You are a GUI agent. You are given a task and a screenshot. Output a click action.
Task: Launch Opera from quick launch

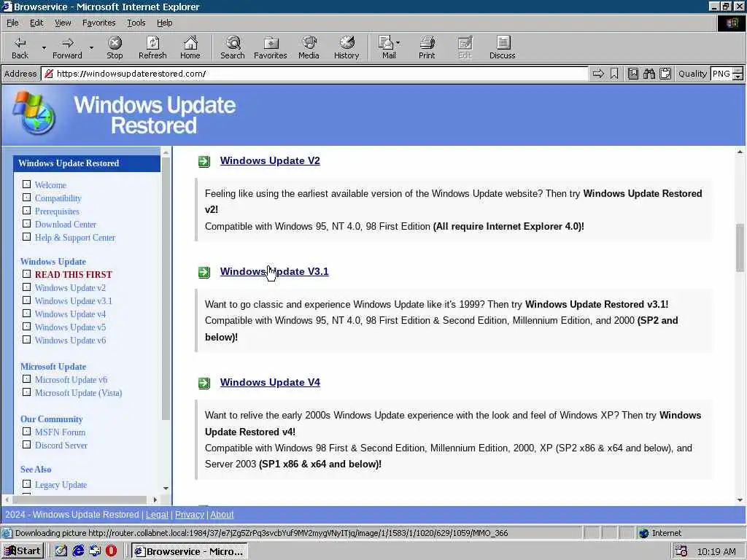(x=112, y=551)
